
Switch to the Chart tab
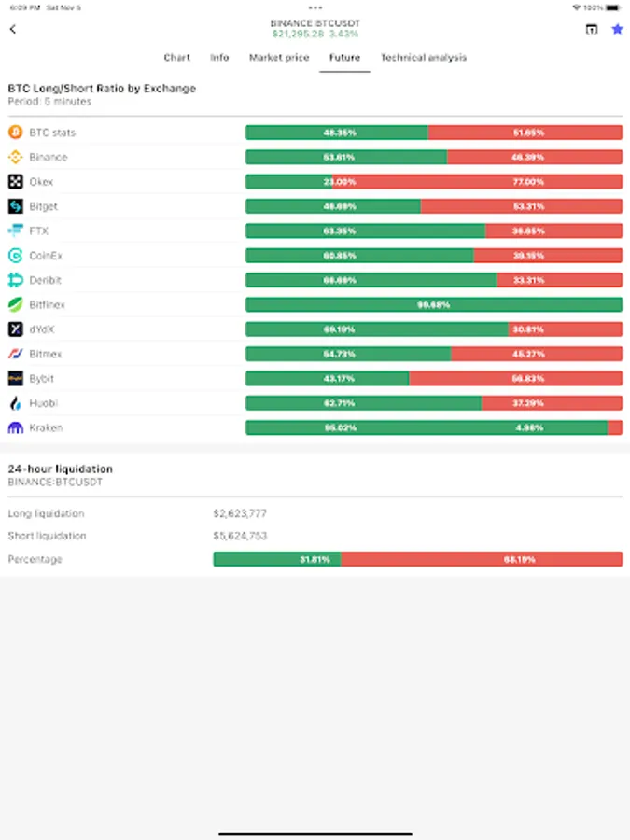tap(176, 58)
